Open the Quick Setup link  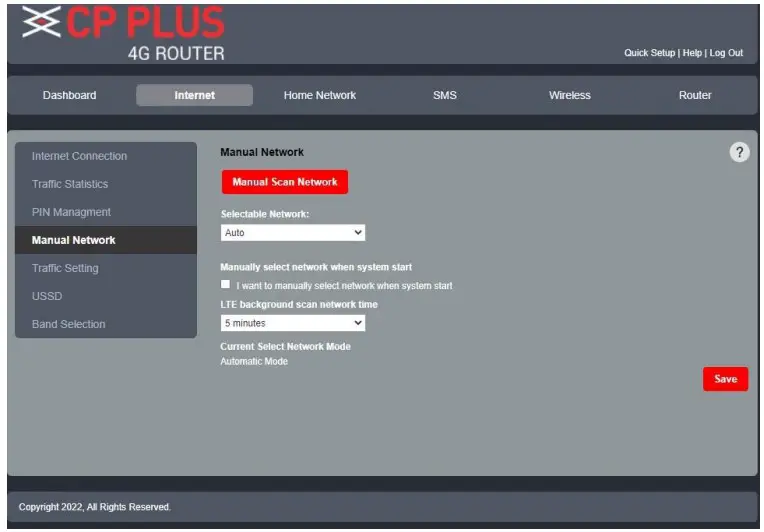point(649,53)
